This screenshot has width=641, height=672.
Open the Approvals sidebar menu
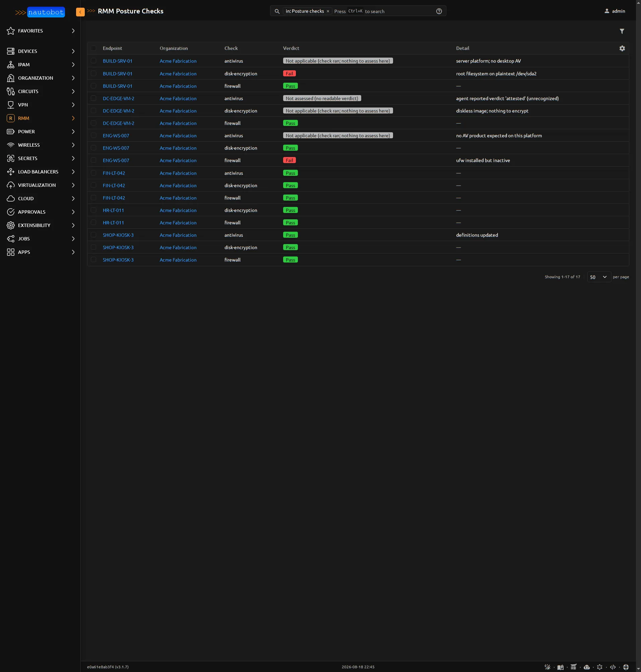(40, 212)
